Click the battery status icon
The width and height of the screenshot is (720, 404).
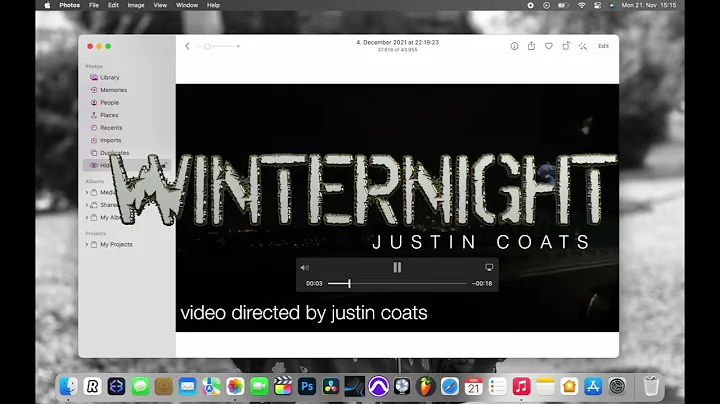[563, 6]
